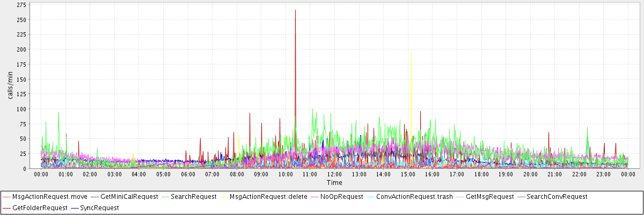Click the tallest red spike near 10:30
The height and width of the screenshot is (215, 644).
point(295,10)
